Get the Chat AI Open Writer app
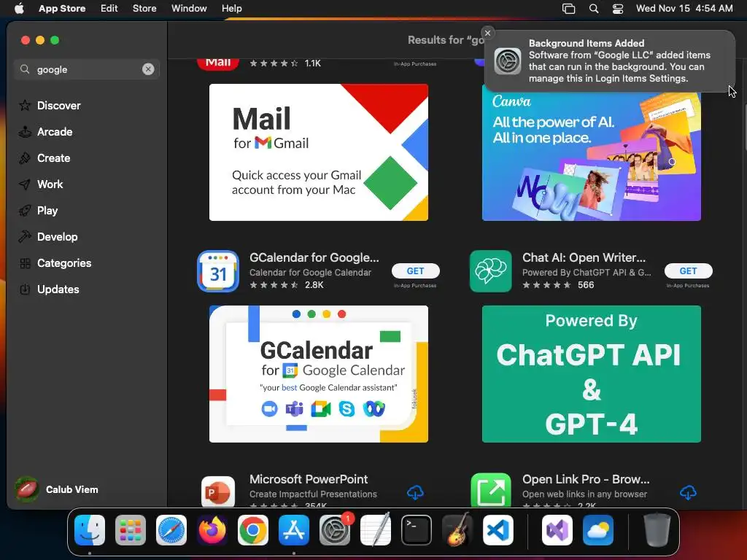Screen dimensions: 747x560 pos(689,271)
